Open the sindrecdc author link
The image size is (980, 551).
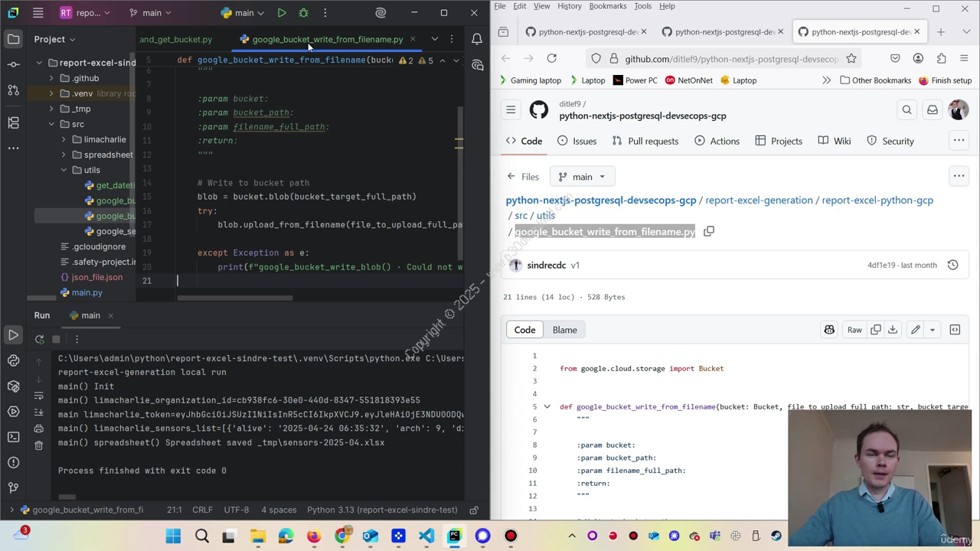[x=547, y=265]
